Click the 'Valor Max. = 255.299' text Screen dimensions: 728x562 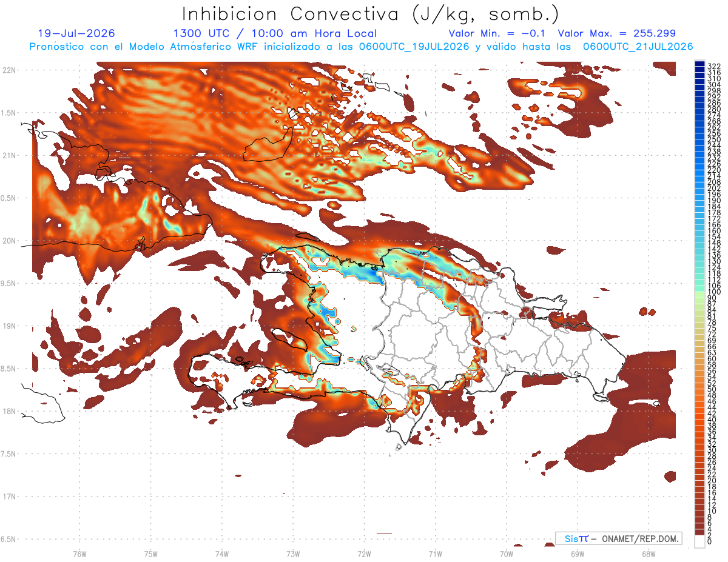pos(616,33)
